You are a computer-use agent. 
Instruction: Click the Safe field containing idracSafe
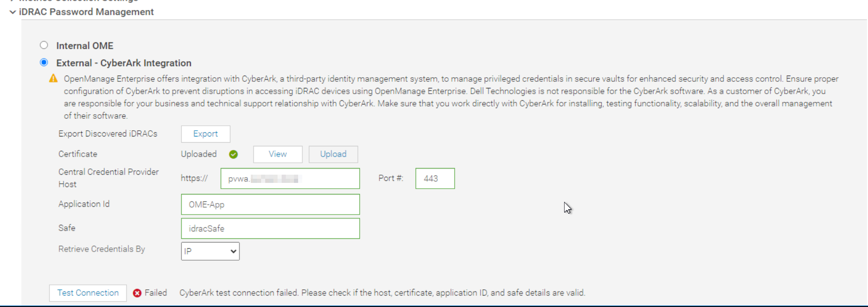coord(270,229)
